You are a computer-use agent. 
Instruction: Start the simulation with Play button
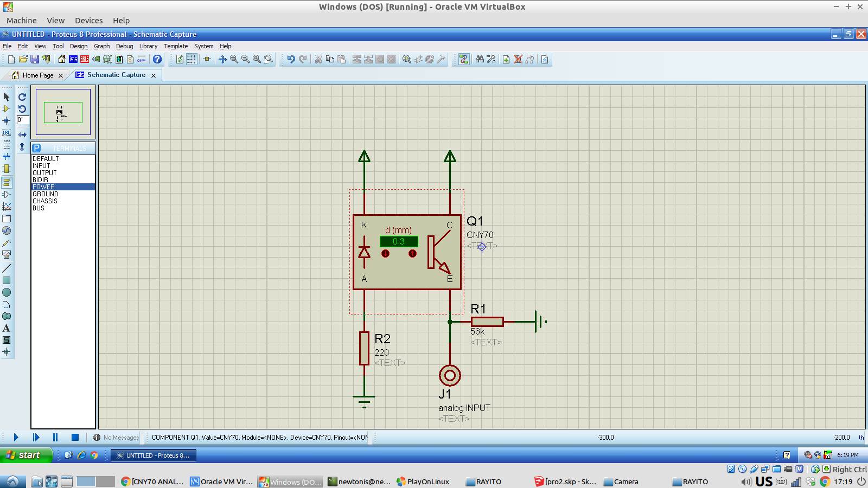point(16,437)
